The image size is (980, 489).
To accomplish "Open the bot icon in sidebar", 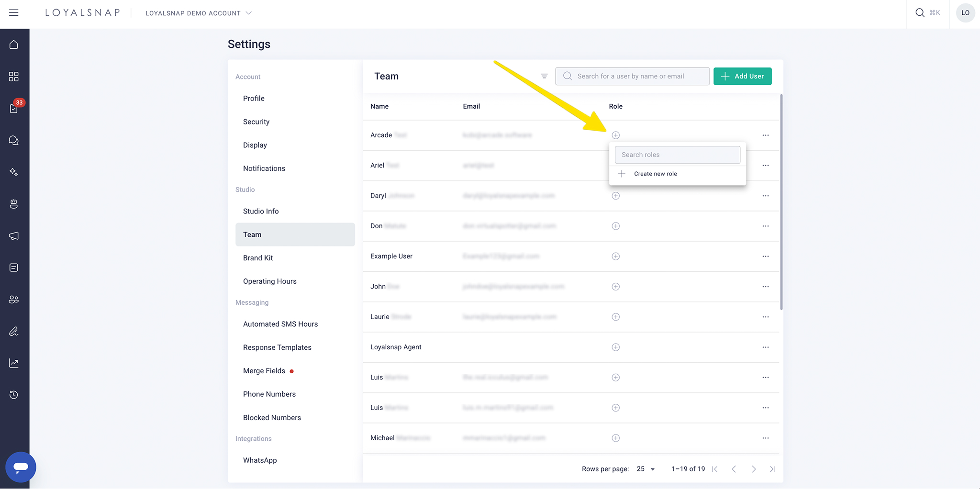I will tap(14, 204).
